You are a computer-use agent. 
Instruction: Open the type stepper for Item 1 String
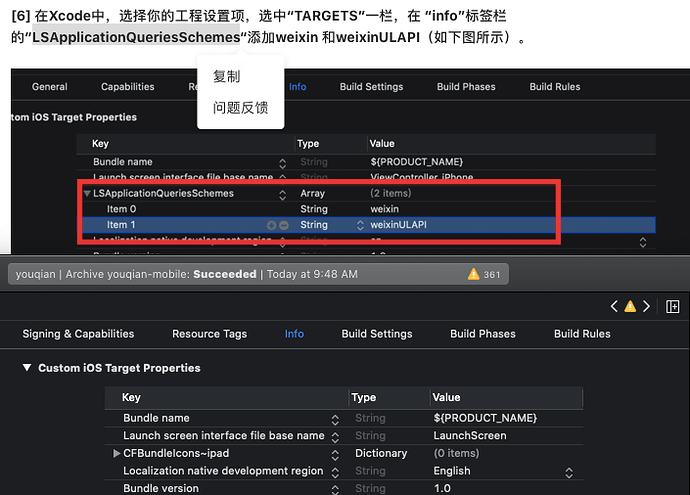point(360,225)
